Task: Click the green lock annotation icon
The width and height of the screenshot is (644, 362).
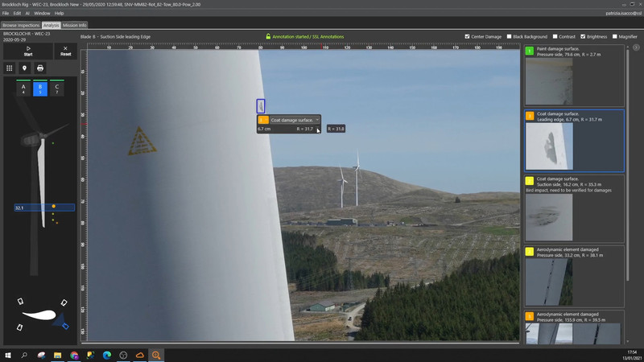Action: [x=269, y=36]
